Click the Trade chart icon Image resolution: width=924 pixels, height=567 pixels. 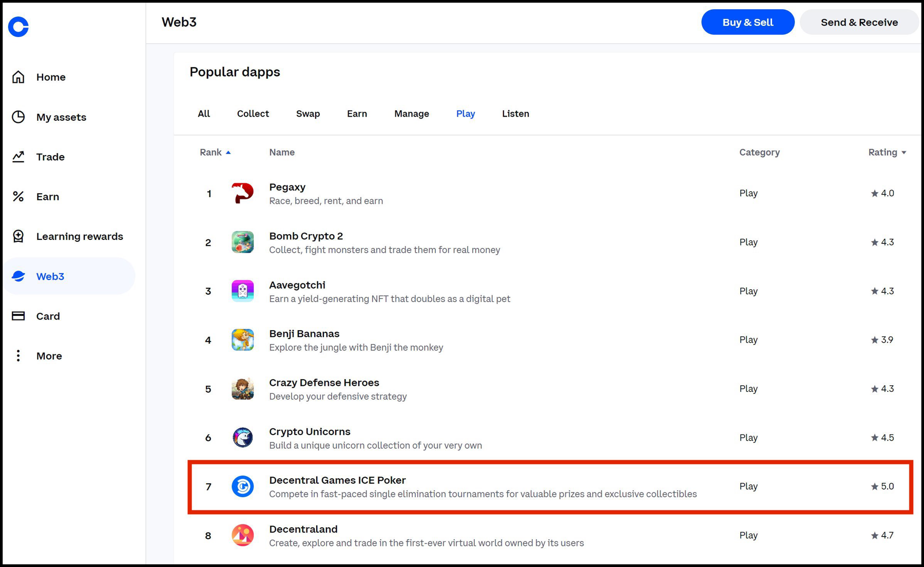point(18,157)
